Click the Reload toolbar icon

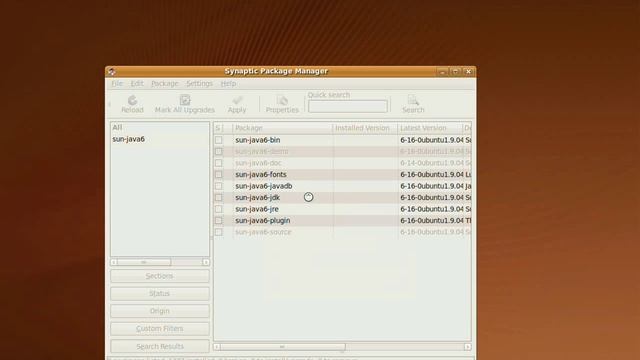[132, 100]
